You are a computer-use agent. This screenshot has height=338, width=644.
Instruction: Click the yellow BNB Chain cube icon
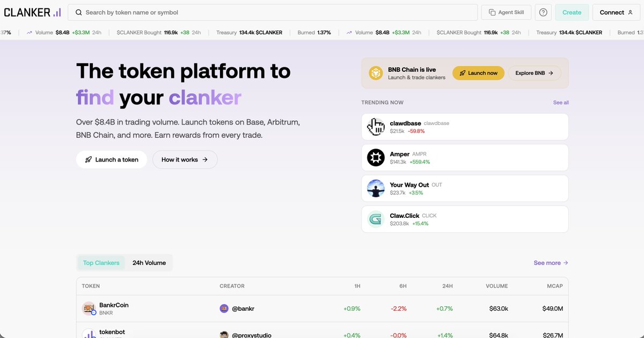375,72
